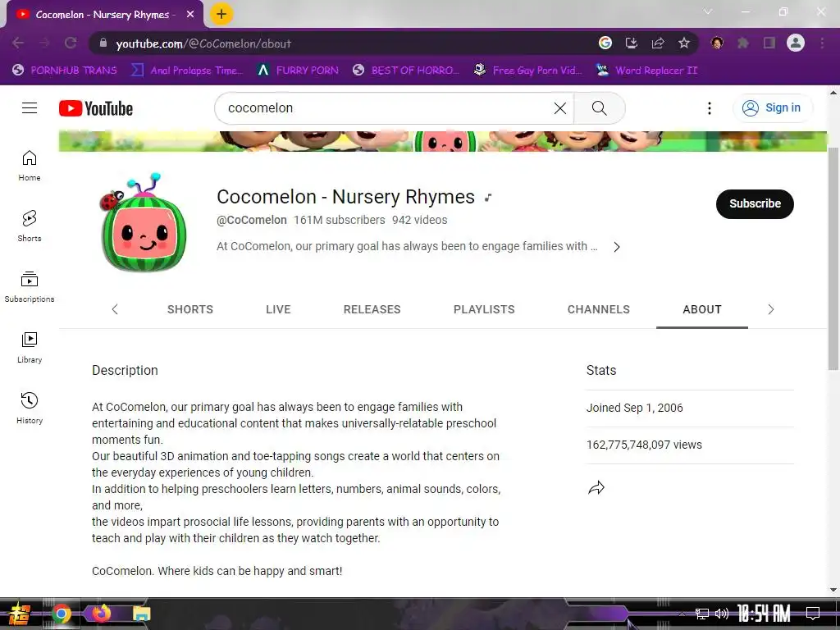This screenshot has height=630, width=840.
Task: Click the official artist music note badge
Action: click(x=487, y=198)
